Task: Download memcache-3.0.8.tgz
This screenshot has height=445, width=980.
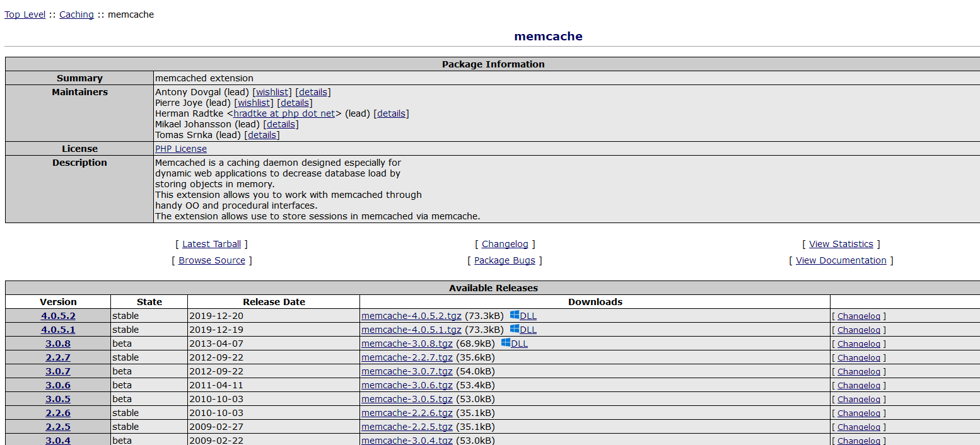Action: (407, 344)
